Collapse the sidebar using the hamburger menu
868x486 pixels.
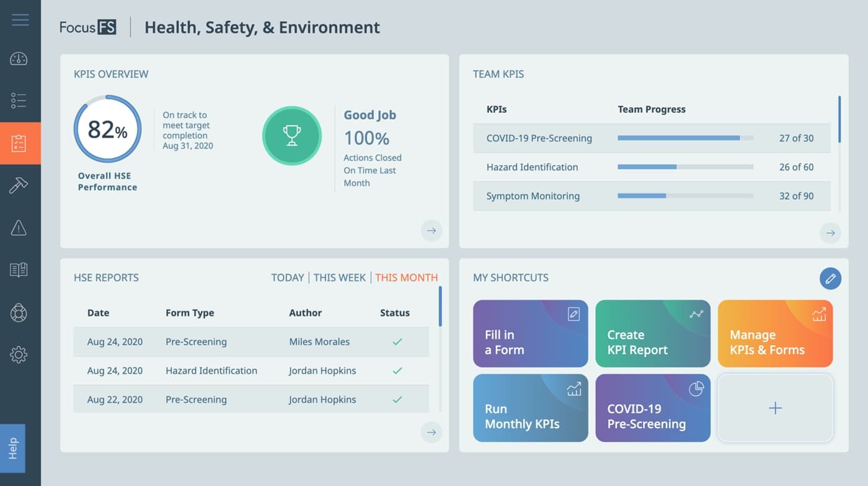pyautogui.click(x=20, y=19)
